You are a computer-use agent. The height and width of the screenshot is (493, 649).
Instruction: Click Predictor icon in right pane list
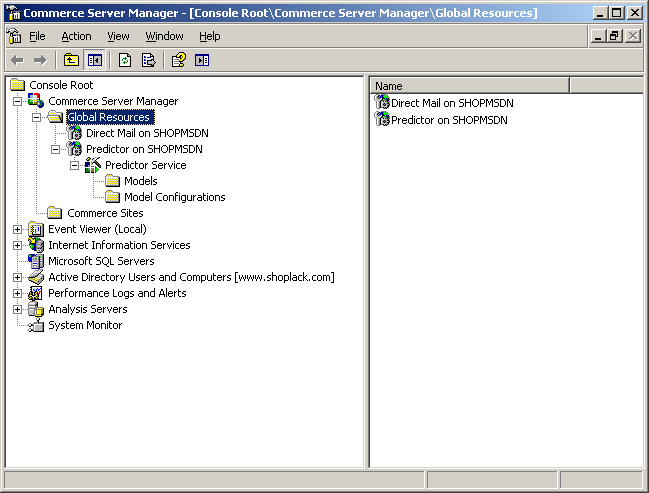click(382, 119)
